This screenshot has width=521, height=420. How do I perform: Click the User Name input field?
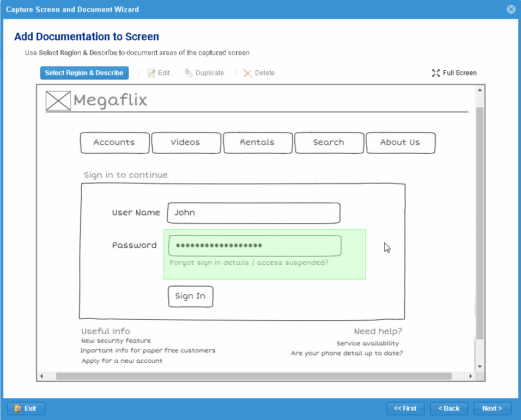tap(253, 213)
